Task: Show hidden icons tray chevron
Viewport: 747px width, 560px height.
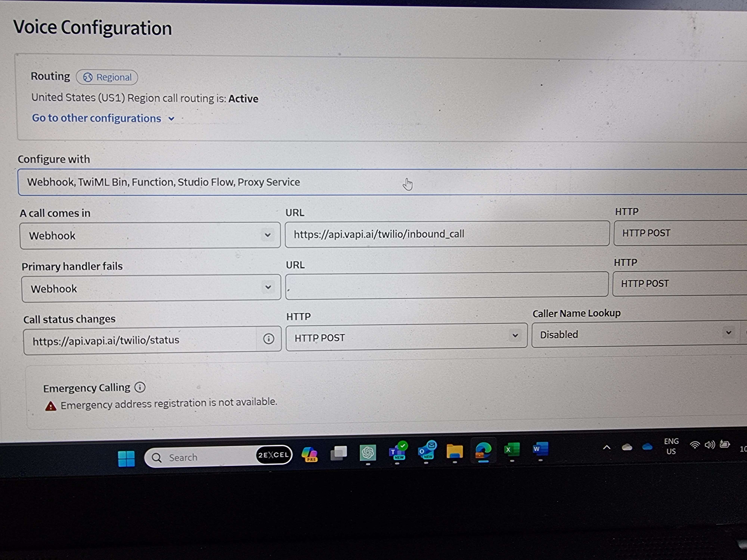Action: (607, 448)
